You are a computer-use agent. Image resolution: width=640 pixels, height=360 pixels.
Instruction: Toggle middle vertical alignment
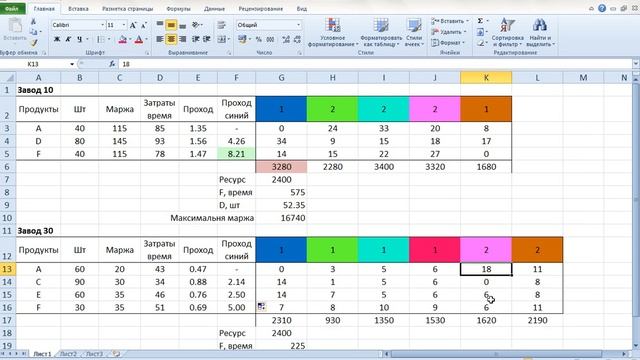click(x=171, y=25)
